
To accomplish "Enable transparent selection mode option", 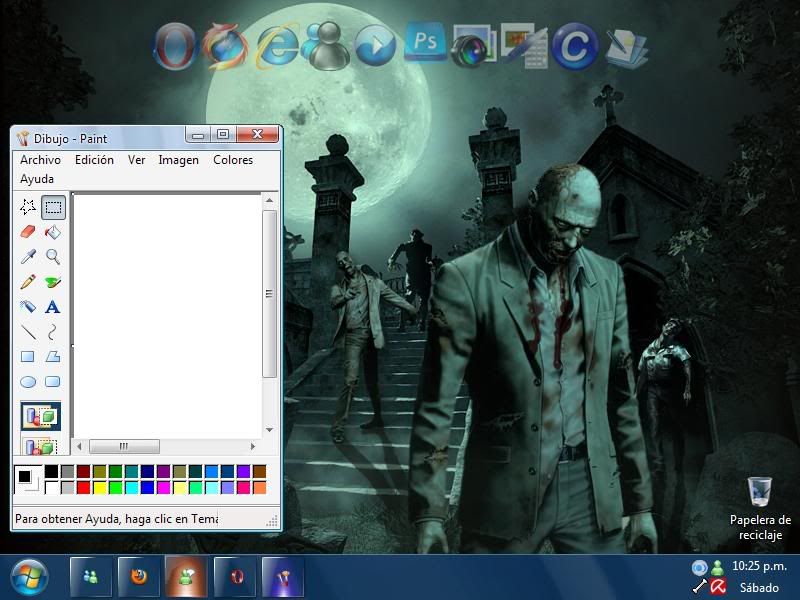I will tap(41, 445).
